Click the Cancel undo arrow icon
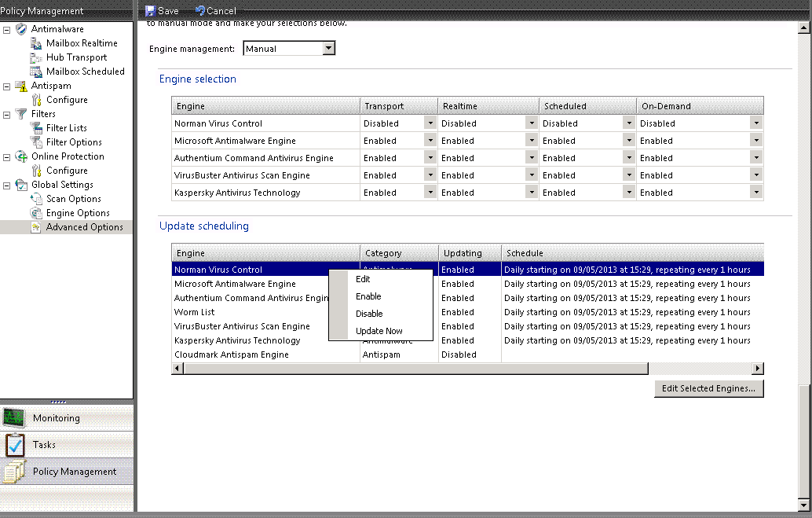 [x=199, y=11]
